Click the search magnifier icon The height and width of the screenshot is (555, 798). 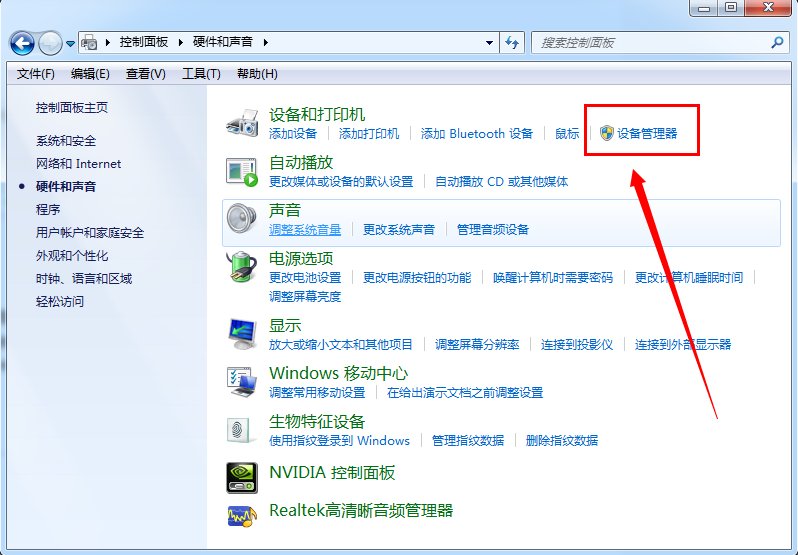(777, 42)
